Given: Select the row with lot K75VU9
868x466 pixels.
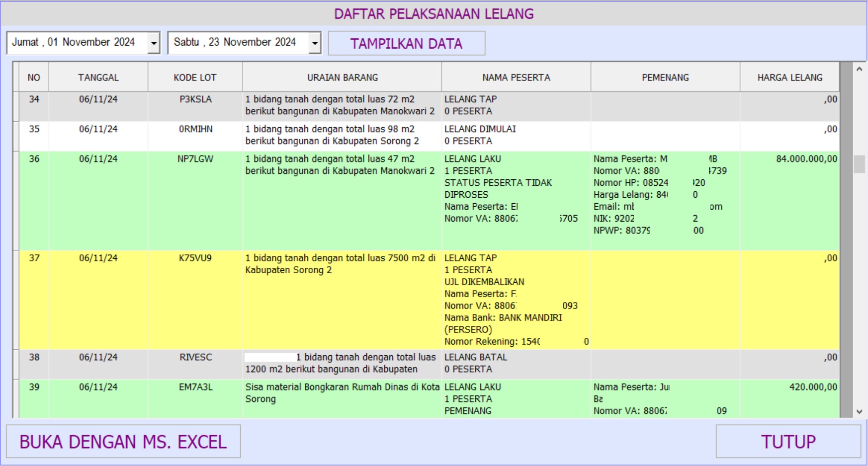Looking at the screenshot, I should (x=195, y=258).
